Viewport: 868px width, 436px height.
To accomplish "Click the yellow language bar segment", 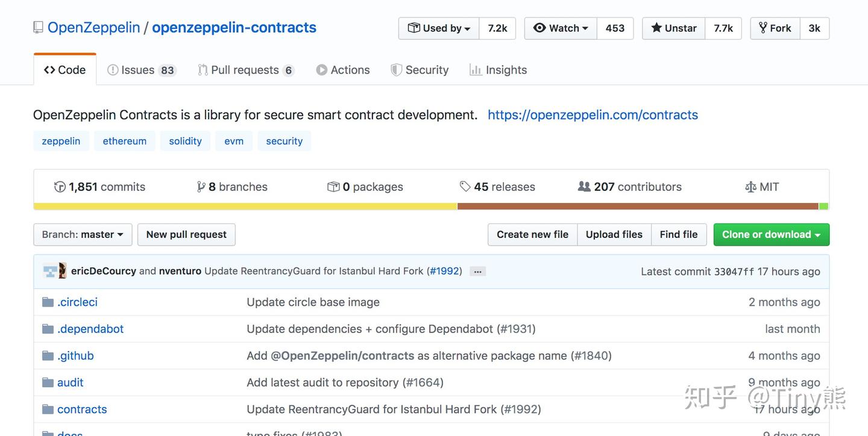I will tap(245, 207).
